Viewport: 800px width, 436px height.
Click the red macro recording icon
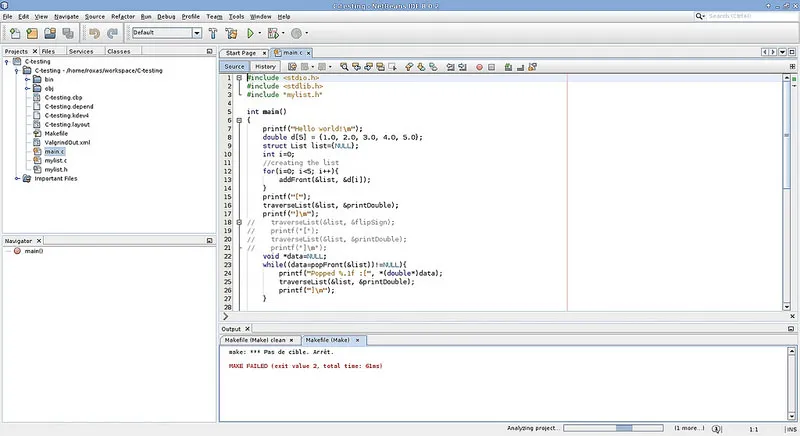(x=479, y=67)
